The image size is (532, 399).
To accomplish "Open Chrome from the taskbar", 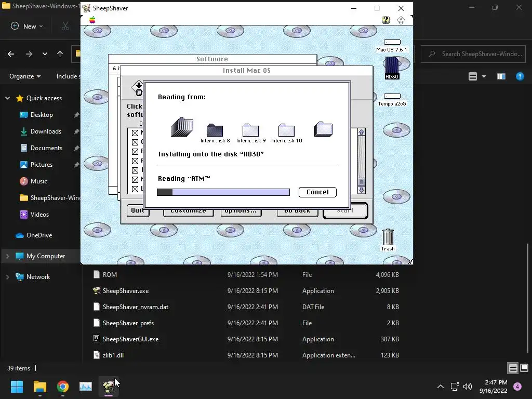I will point(63,387).
